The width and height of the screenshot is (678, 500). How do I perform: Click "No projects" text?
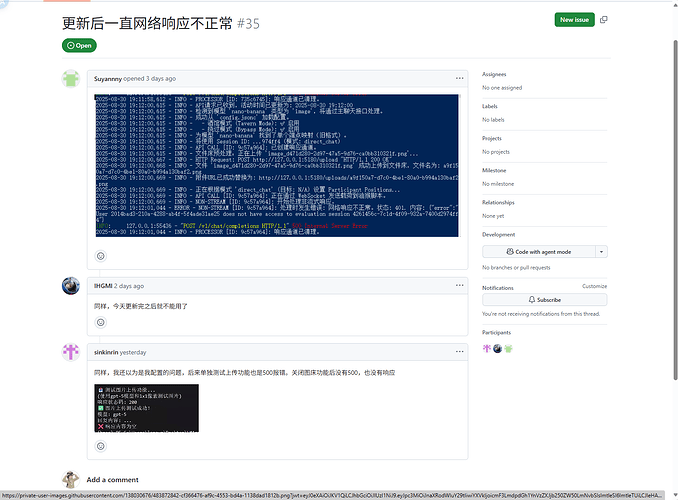point(496,152)
